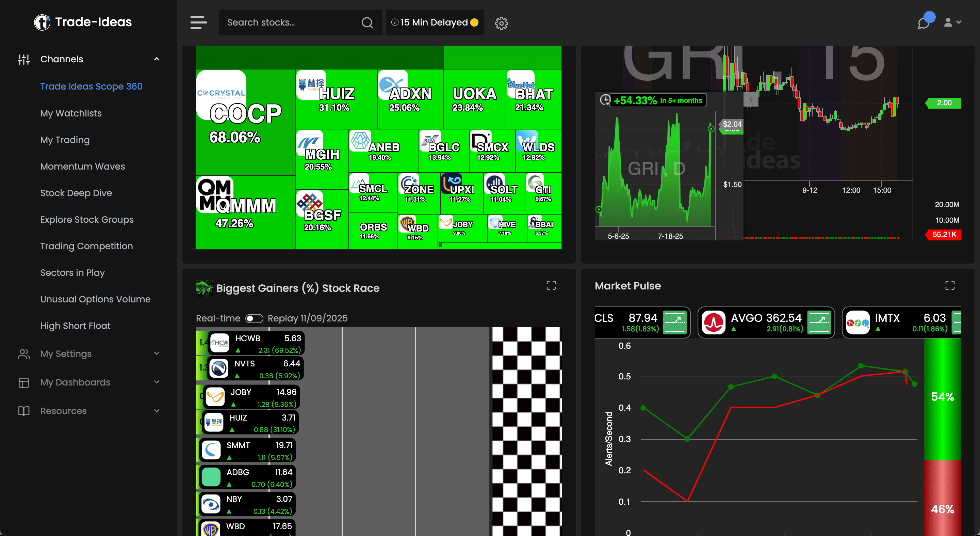Open the user account dropdown

[x=952, y=22]
